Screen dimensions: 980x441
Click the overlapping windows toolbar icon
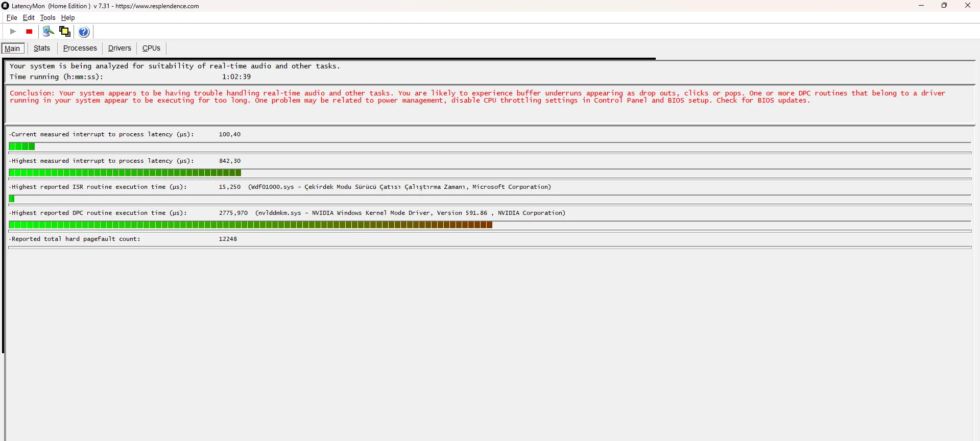(x=65, y=32)
